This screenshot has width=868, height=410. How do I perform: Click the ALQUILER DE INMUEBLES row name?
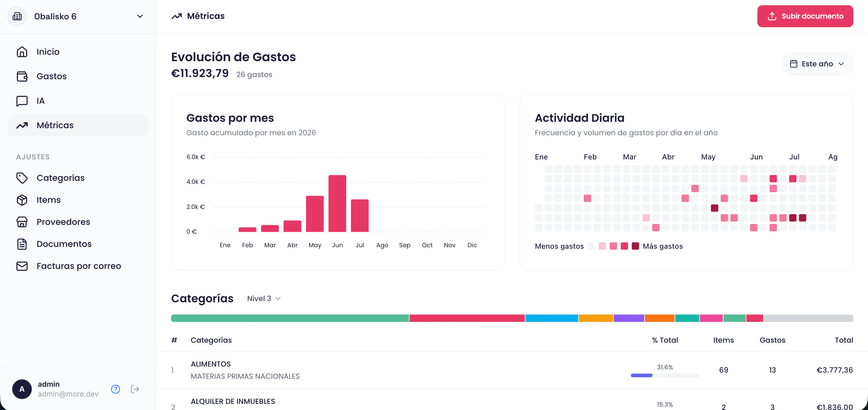(x=233, y=401)
